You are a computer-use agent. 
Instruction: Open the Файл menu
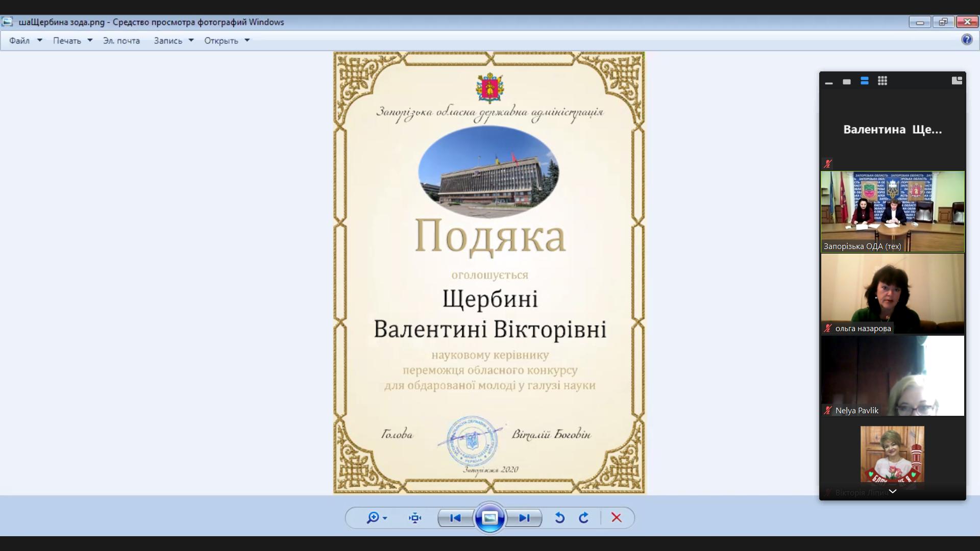click(x=19, y=40)
